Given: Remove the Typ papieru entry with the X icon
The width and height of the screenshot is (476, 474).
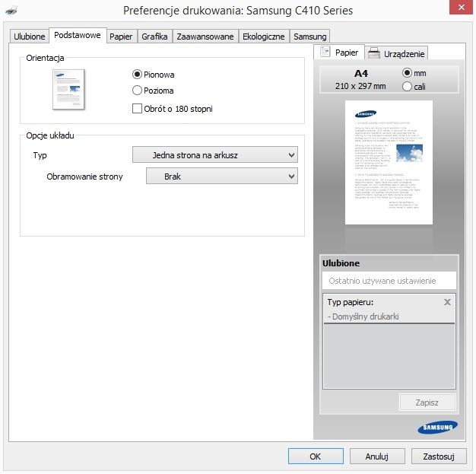Looking at the screenshot, I should pos(447,302).
